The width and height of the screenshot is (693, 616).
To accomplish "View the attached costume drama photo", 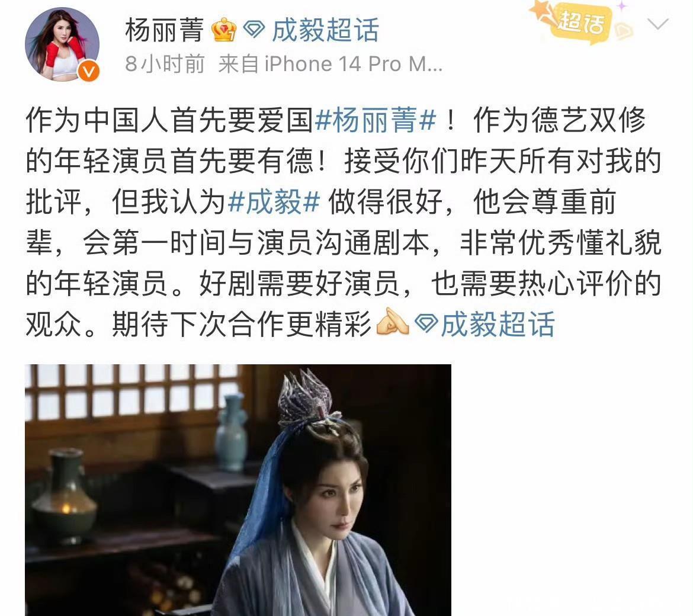I will pos(238,490).
